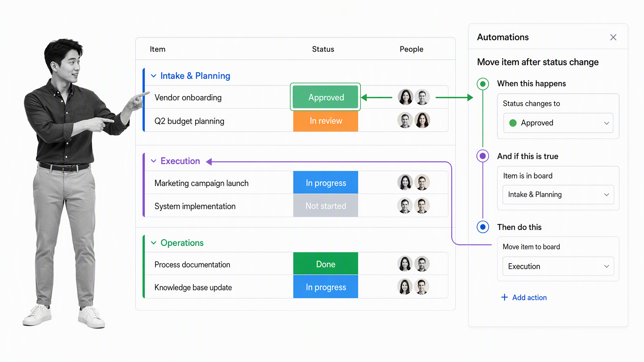Change Marketing campaign launch In progress status

click(325, 183)
